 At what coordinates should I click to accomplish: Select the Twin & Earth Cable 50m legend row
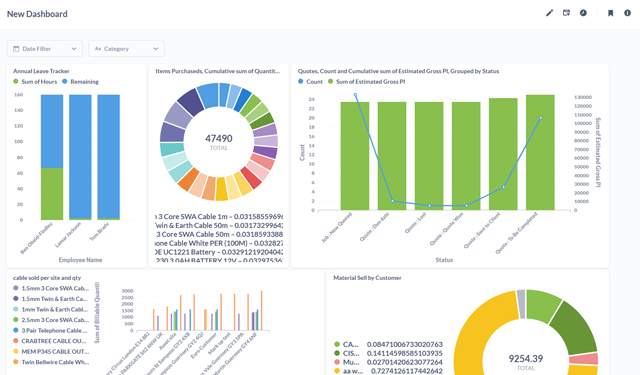tap(219, 225)
